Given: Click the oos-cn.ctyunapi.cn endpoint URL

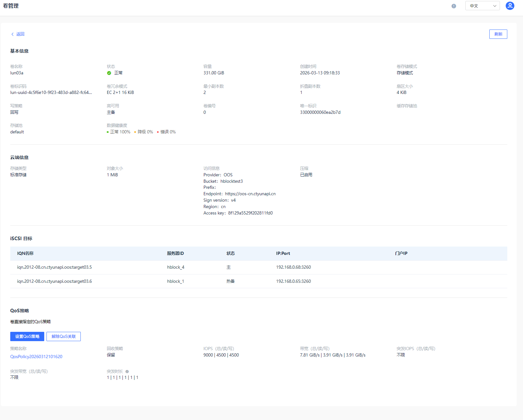Looking at the screenshot, I should point(250,194).
